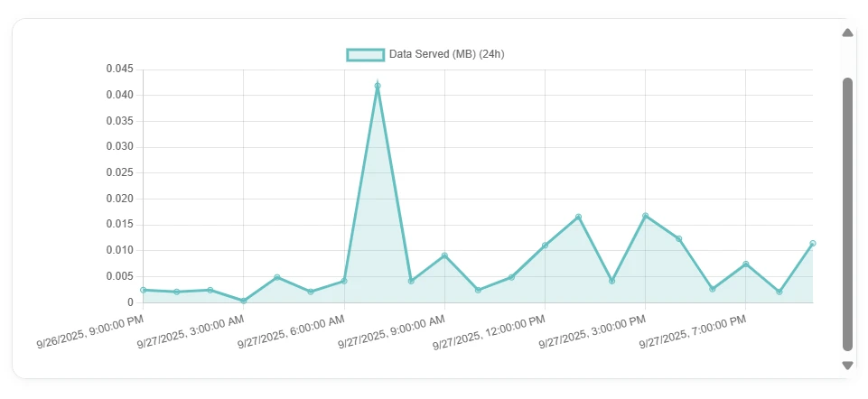This screenshot has width=868, height=399.
Task: Click the peak data point near 0.042 MB
Action: pyautogui.click(x=378, y=86)
